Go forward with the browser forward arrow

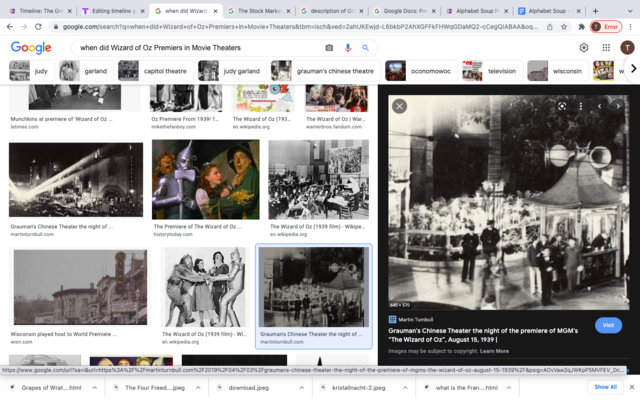click(x=24, y=27)
